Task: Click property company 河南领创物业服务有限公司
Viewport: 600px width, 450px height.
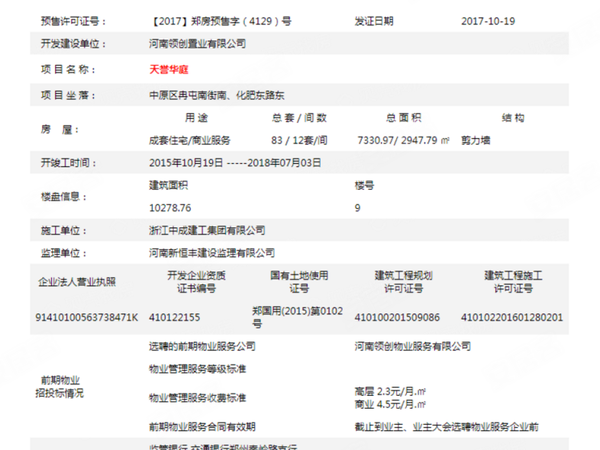Action: coord(412,346)
